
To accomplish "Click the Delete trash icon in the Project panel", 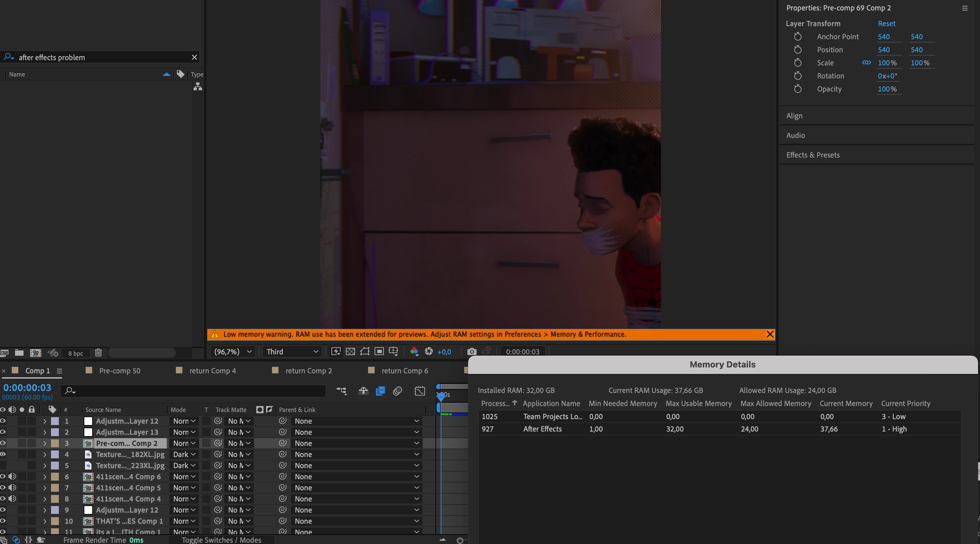I will coord(98,353).
